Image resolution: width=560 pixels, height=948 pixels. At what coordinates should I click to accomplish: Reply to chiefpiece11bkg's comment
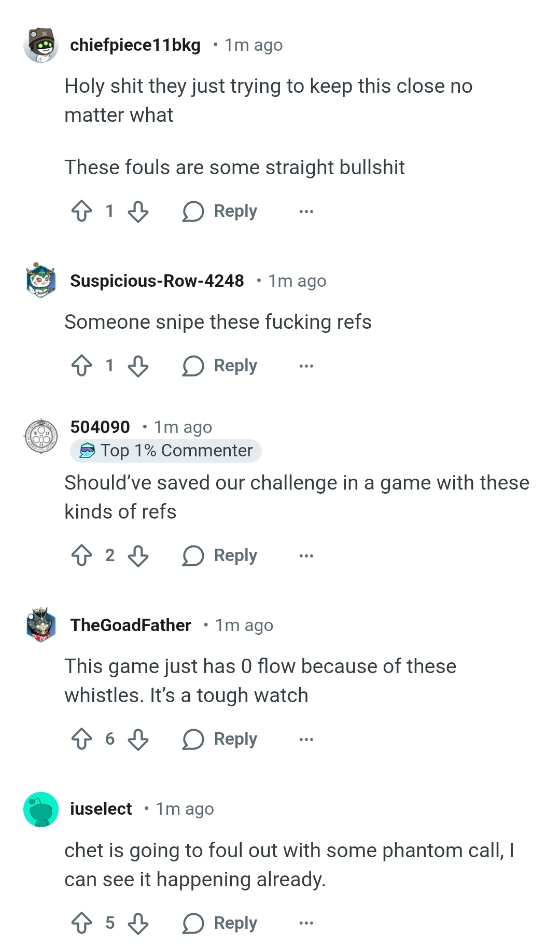click(x=220, y=211)
